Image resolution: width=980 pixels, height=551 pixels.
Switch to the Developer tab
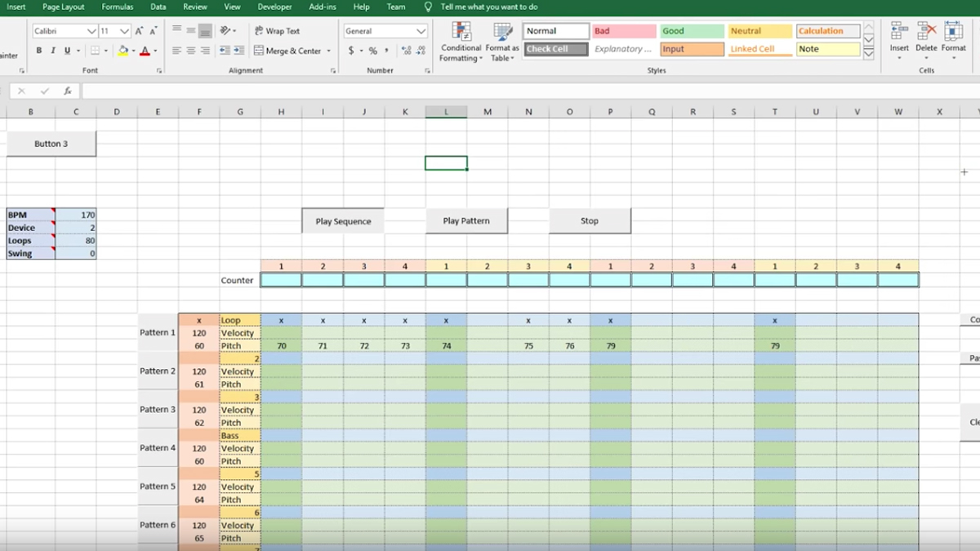pyautogui.click(x=274, y=7)
